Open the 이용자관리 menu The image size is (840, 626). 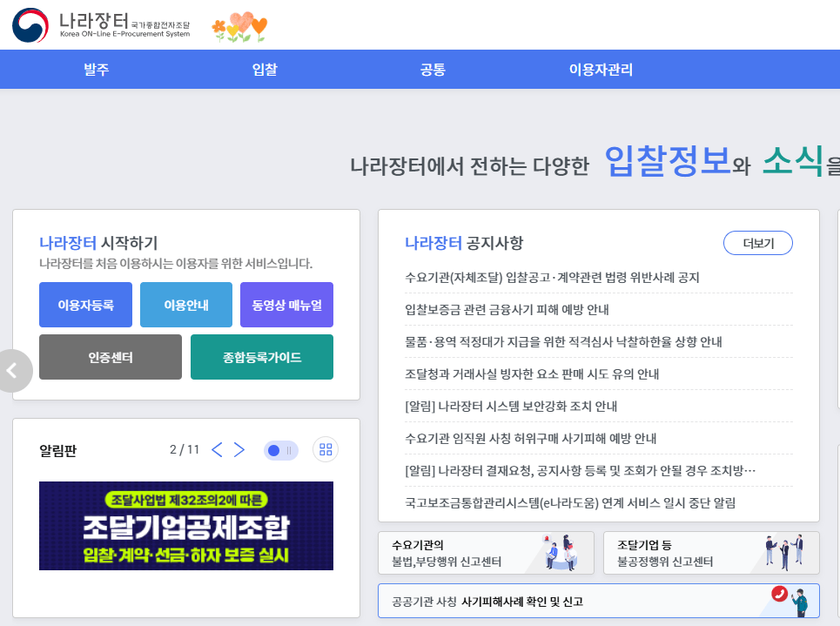[x=601, y=69]
